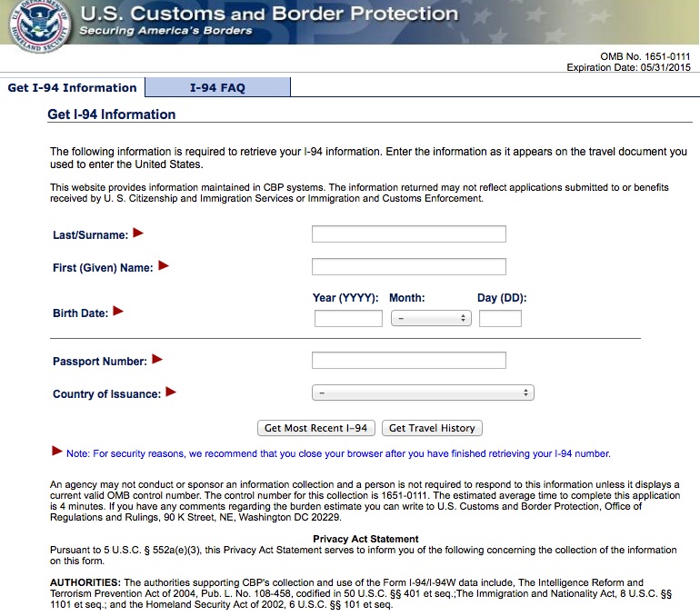The image size is (700, 616).
Task: Click the 'Country of Issuance:' label
Action: coord(106,394)
